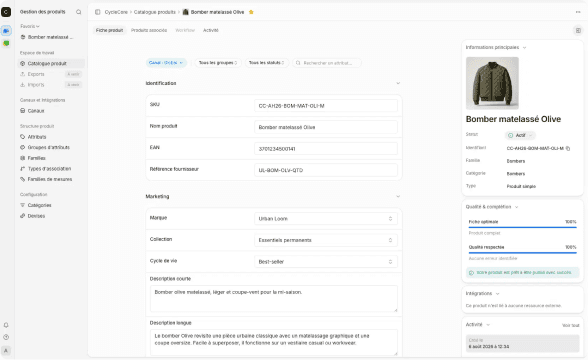
Task: Switch to Produits associés tab
Action: coord(149,30)
